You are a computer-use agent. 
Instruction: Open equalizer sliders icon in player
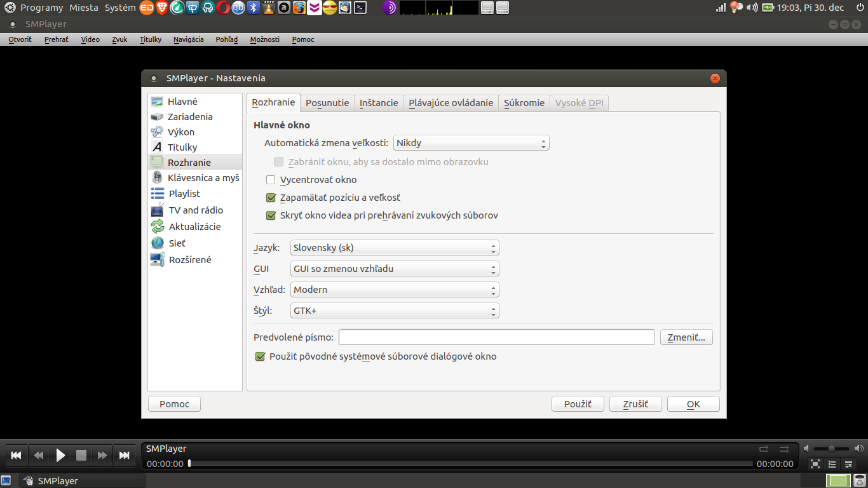click(x=848, y=464)
